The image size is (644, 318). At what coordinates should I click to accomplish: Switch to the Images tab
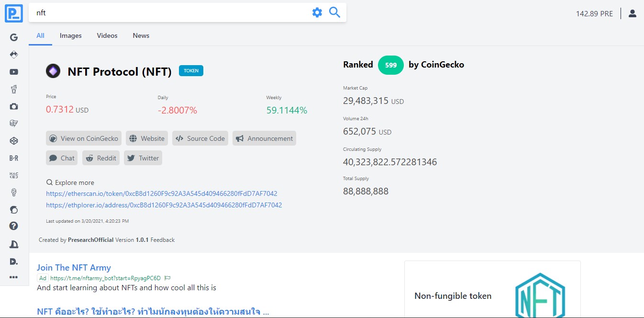(x=71, y=35)
